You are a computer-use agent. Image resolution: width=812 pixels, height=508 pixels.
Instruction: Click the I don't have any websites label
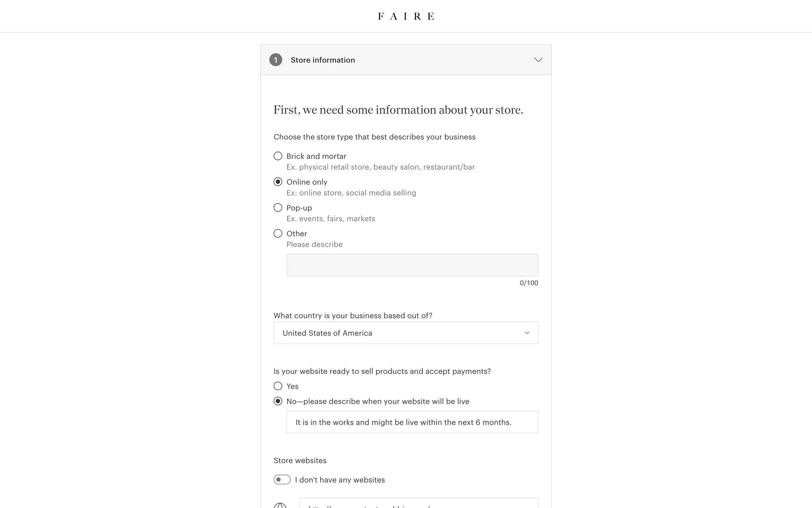tap(340, 480)
